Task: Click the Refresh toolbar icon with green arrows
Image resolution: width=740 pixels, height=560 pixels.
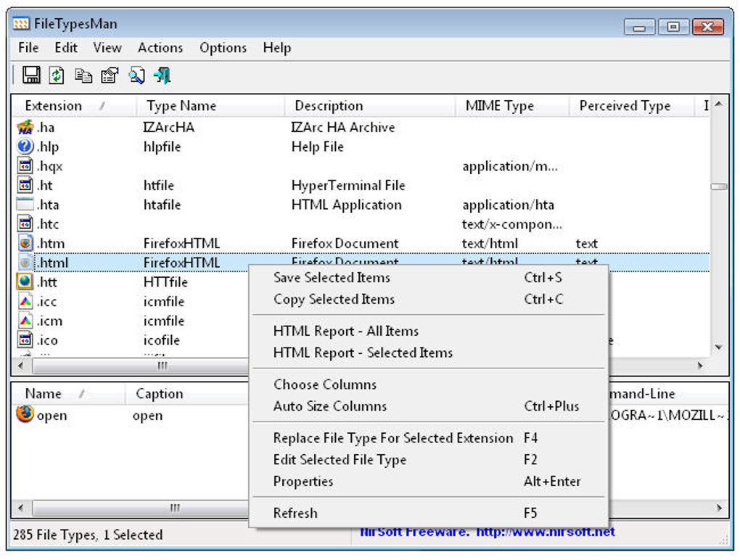Action: 57,75
